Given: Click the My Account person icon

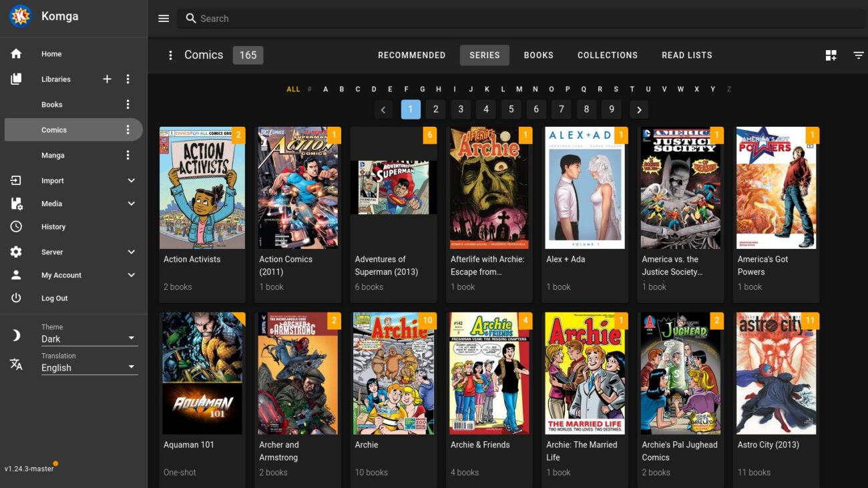Looking at the screenshot, I should (16, 275).
